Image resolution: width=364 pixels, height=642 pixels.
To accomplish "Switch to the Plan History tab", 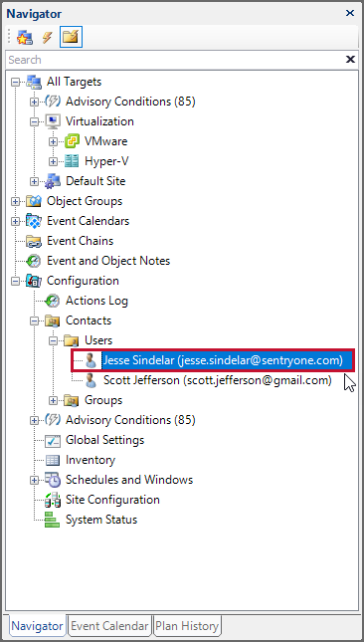I will (187, 626).
